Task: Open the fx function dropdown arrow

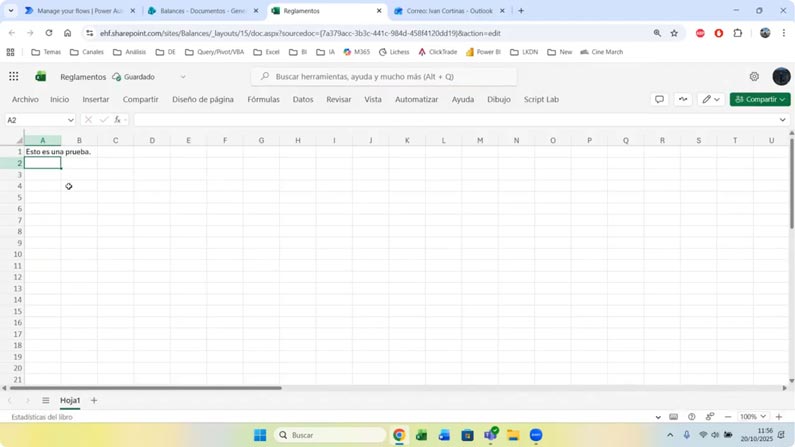Action: [125, 120]
